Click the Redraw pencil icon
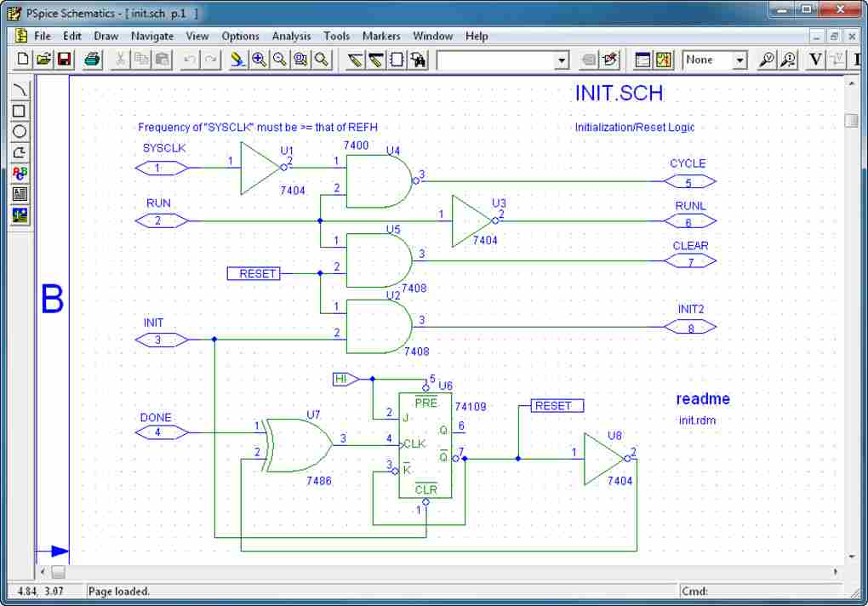The width and height of the screenshot is (868, 606). coord(237,60)
